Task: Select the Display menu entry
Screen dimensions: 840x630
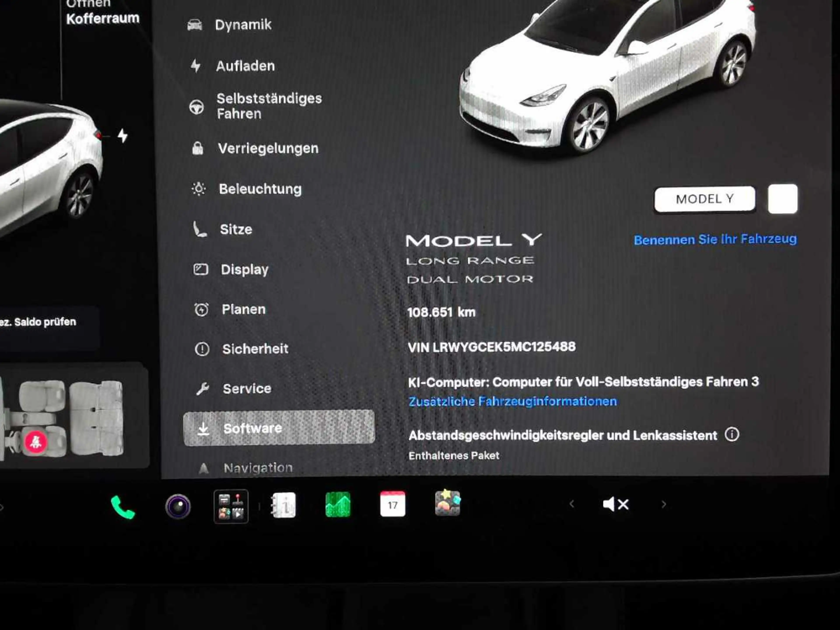Action: (x=245, y=269)
